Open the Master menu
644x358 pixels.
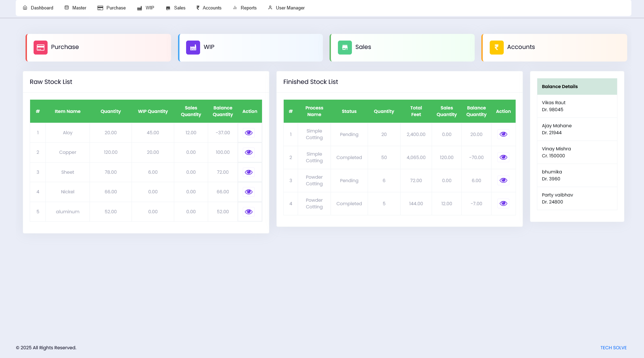[x=76, y=8]
